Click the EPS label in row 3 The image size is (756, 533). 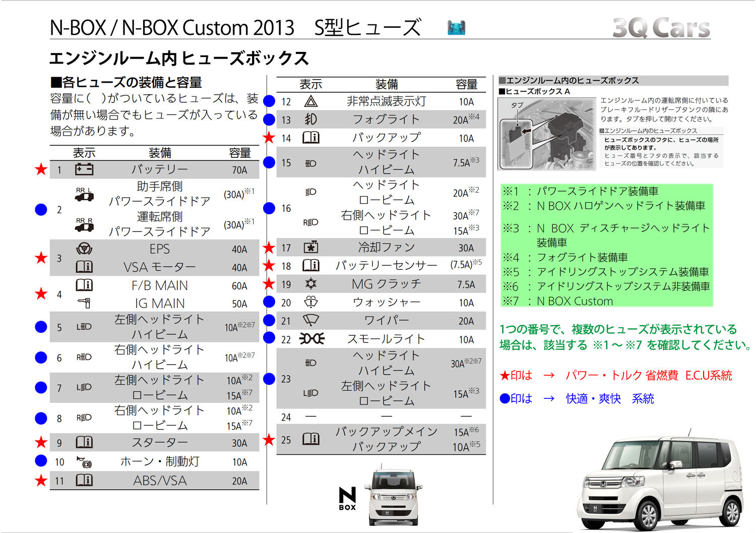(x=160, y=249)
